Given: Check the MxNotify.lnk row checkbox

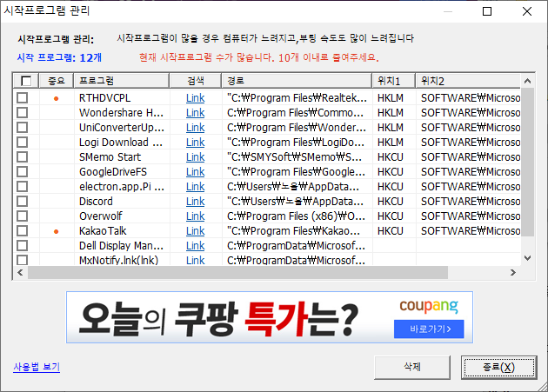Looking at the screenshot, I should point(23,260).
